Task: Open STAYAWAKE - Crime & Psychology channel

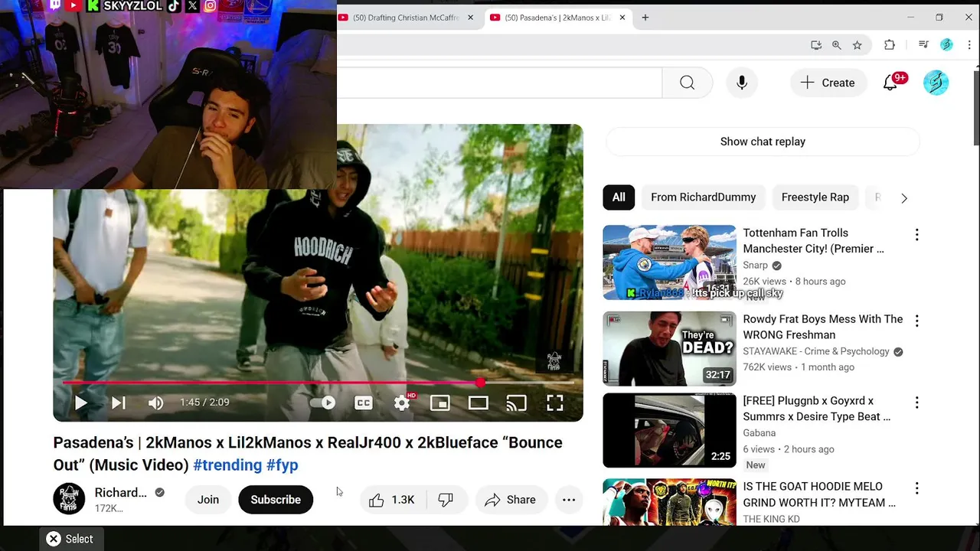Action: [816, 351]
